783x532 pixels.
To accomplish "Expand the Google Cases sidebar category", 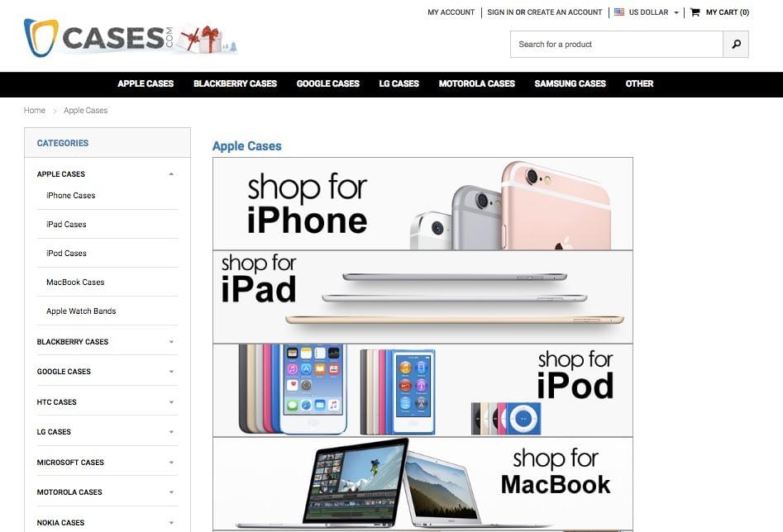I will click(x=171, y=372).
